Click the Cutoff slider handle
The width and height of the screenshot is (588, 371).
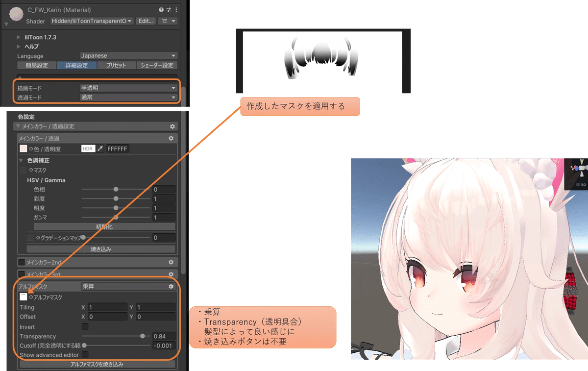pos(84,346)
